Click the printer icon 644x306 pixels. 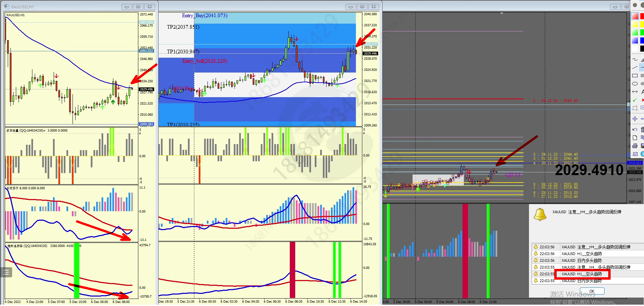[635, 146]
